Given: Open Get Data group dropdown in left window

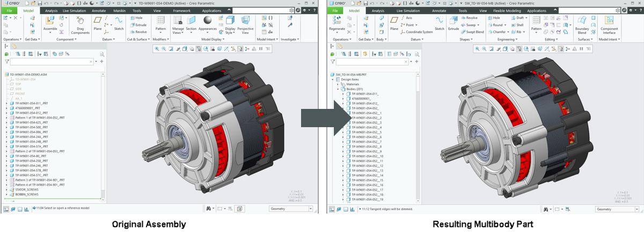Looking at the screenshot, I should tap(31, 39).
